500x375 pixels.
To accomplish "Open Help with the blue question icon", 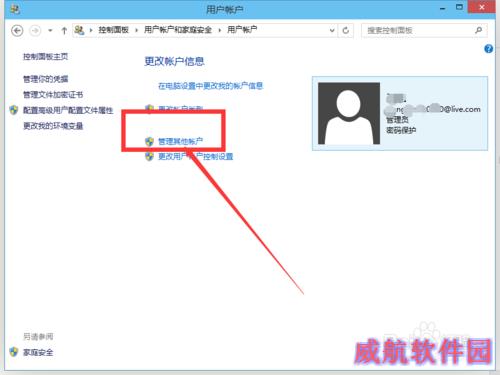I will point(488,49).
